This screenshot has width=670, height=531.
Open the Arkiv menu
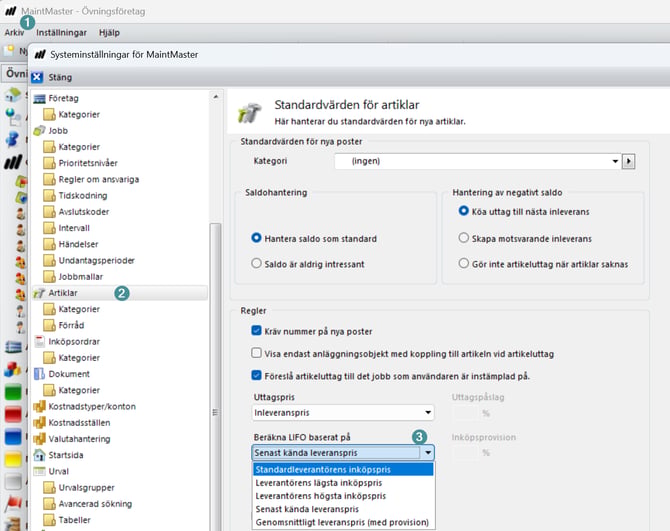pos(14,32)
